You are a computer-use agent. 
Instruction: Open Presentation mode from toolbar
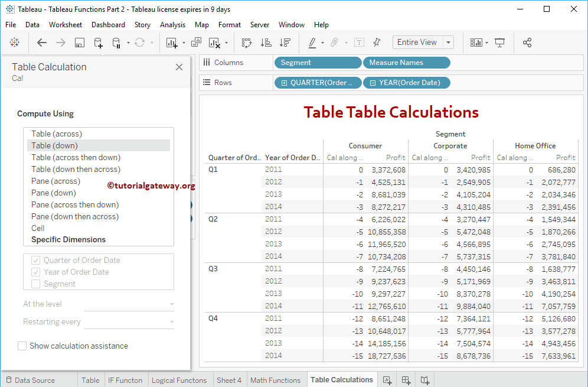tap(500, 43)
